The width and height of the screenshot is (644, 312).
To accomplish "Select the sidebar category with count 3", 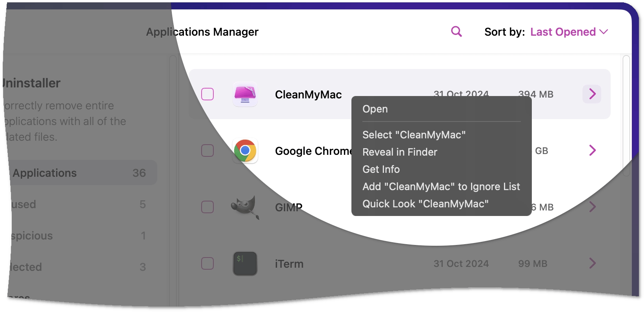I will point(82,267).
